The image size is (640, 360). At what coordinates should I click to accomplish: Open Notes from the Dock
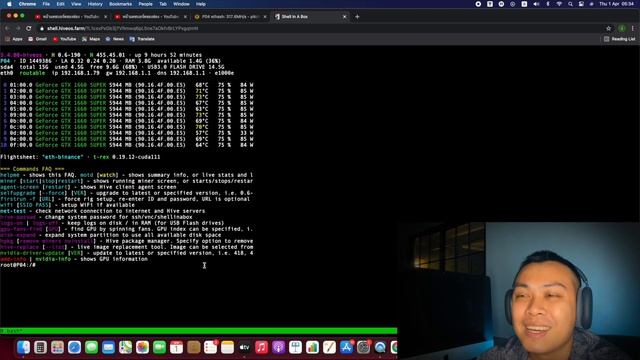pos(227,347)
